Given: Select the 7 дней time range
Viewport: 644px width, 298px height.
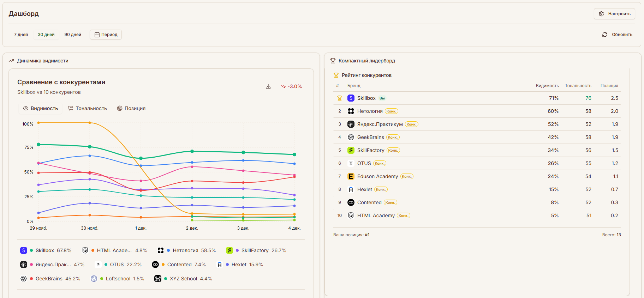Looking at the screenshot, I should pos(21,35).
